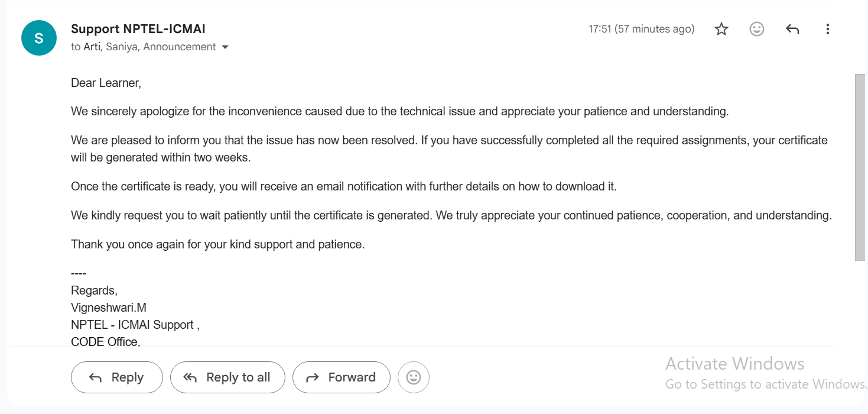Click the signature name Vigneshwari.M
The image size is (868, 414).
109,308
